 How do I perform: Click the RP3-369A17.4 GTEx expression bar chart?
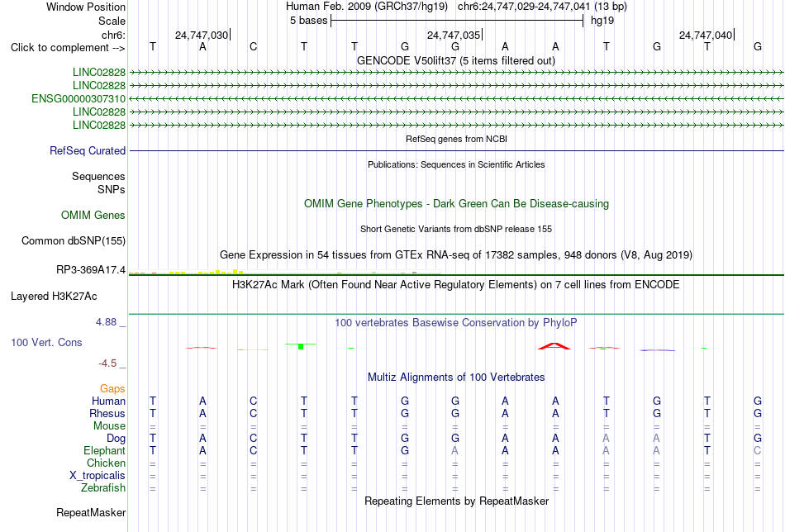click(284, 272)
